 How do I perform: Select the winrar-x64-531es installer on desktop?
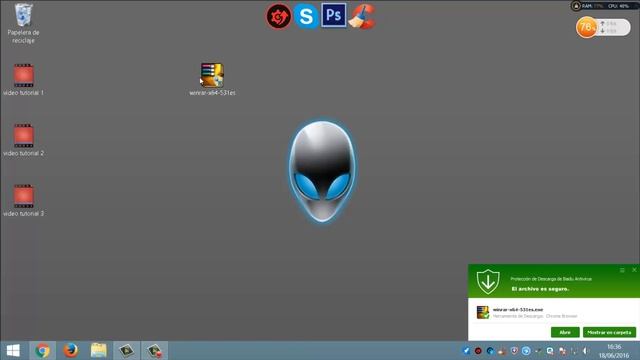click(x=212, y=80)
